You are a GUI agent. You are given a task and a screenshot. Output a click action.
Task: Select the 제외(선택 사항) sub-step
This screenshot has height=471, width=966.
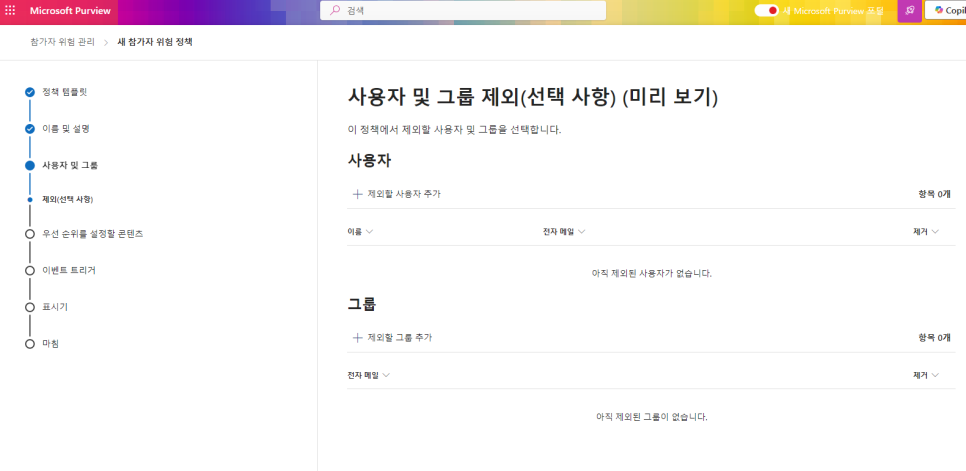[68, 199]
